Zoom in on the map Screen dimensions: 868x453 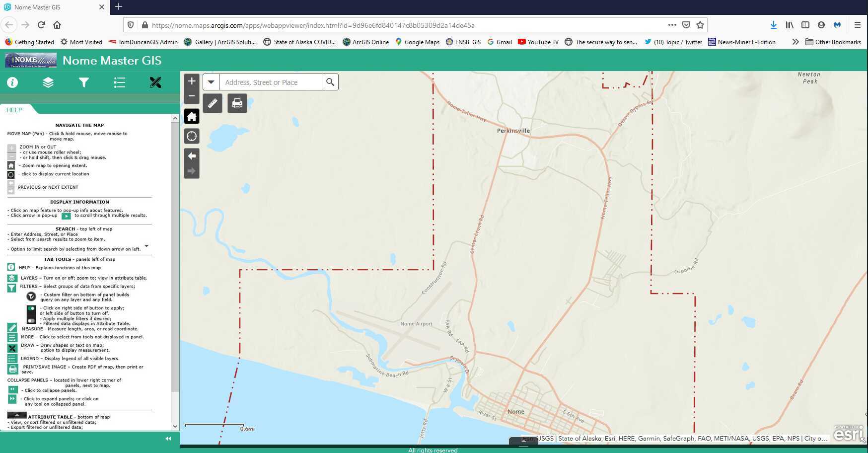tap(192, 81)
